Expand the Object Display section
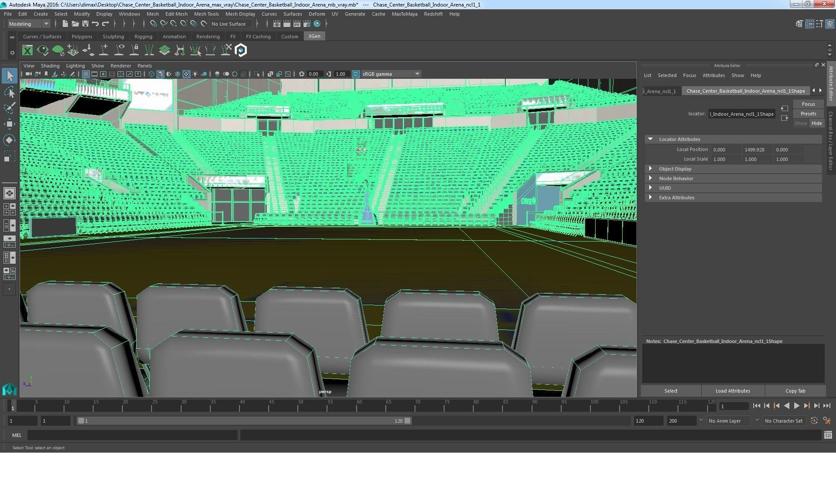This screenshot has width=836, height=504. [x=651, y=169]
